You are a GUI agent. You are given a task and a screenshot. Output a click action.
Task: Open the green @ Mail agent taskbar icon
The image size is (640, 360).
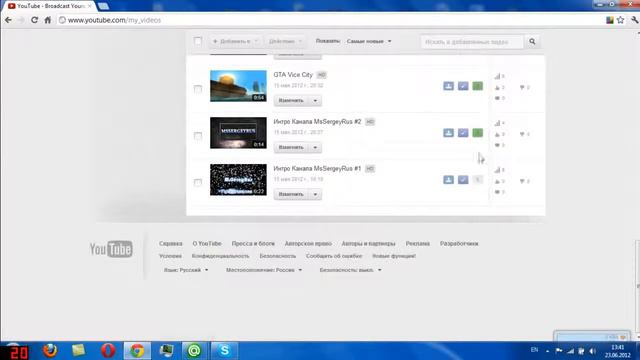click(194, 351)
